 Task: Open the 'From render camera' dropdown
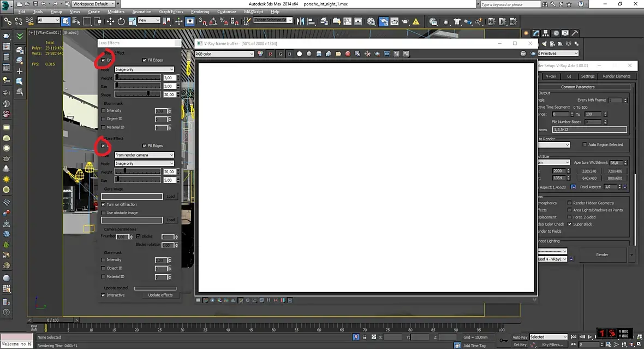pyautogui.click(x=144, y=155)
